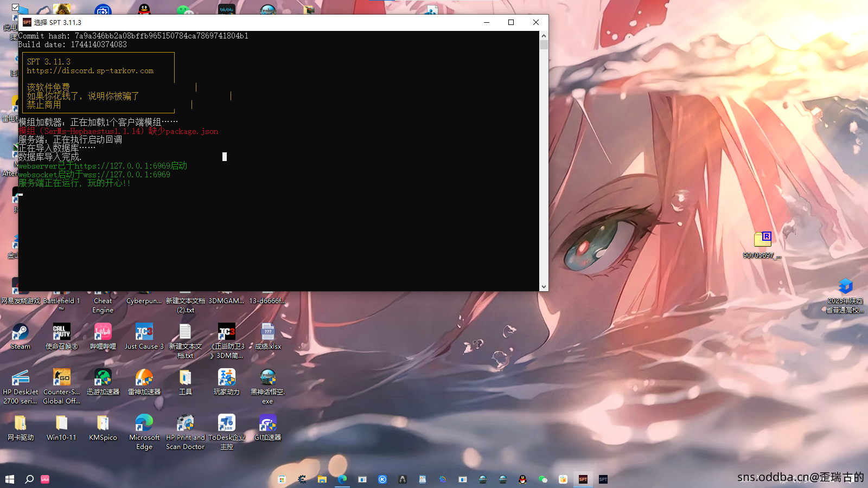
Task: Click the red 缺少package.json error line
Action: pyautogui.click(x=118, y=131)
